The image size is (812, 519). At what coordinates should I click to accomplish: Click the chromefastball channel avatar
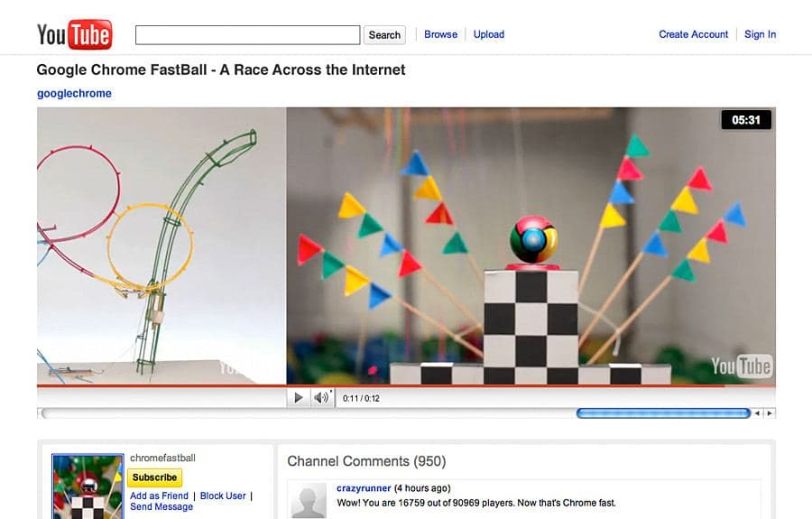[x=88, y=487]
